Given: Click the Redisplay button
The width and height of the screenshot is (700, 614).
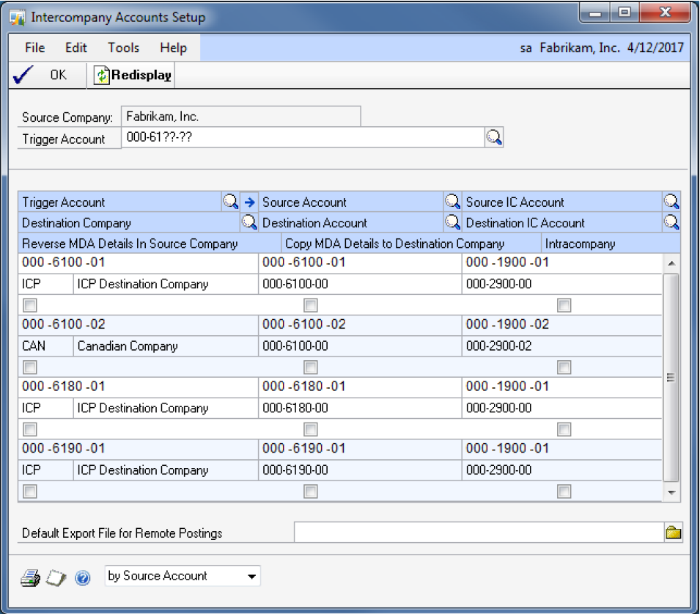Looking at the screenshot, I should pyautogui.click(x=133, y=76).
